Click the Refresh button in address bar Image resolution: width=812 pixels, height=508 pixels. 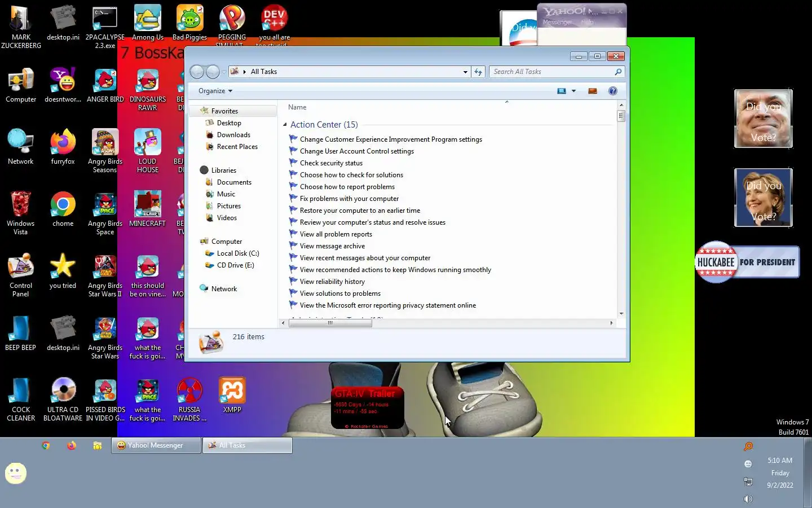(478, 72)
